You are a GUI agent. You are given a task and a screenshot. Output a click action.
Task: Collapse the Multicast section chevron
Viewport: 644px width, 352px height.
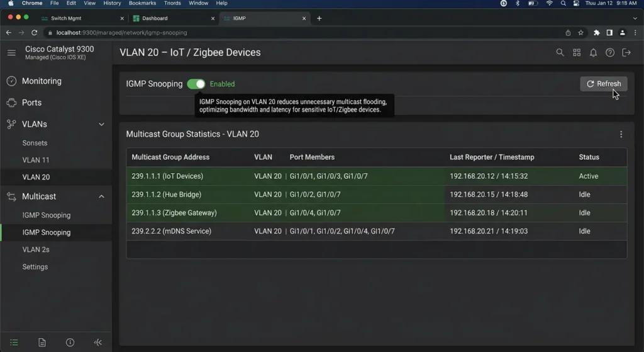click(101, 196)
